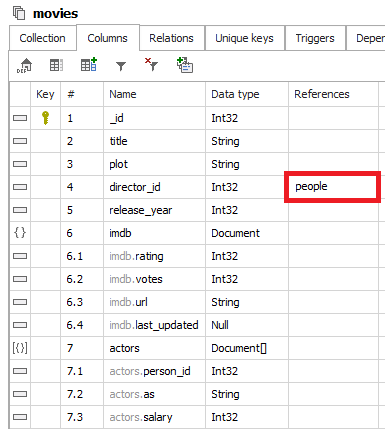Click the Key column header
391x436 pixels.
click(x=45, y=94)
